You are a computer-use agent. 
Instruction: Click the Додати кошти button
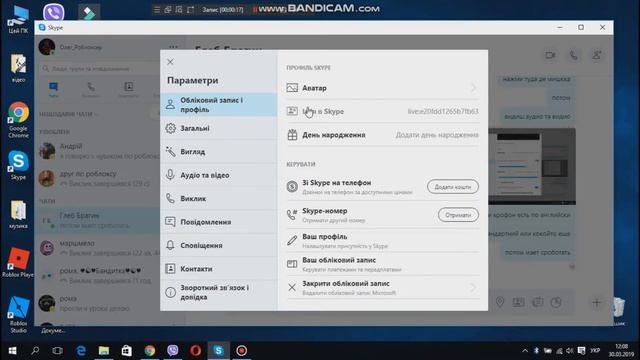[x=453, y=187]
